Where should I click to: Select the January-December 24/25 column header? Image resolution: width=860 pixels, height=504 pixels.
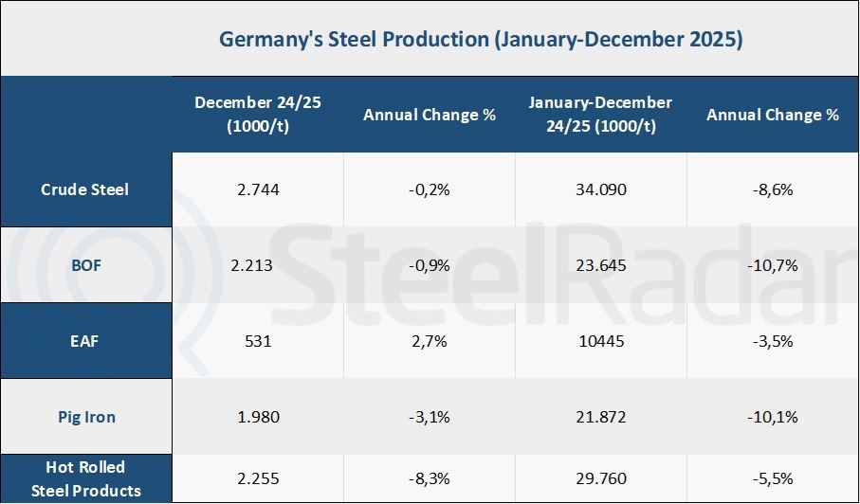601,115
